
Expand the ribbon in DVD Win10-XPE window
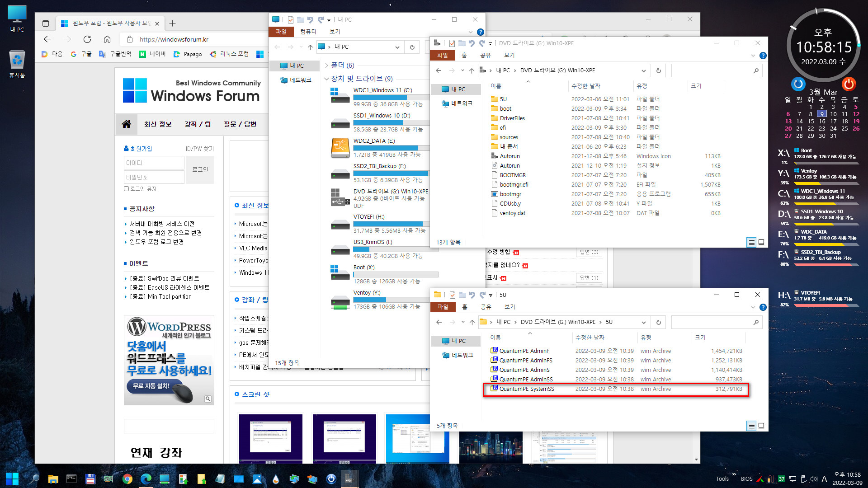click(753, 56)
